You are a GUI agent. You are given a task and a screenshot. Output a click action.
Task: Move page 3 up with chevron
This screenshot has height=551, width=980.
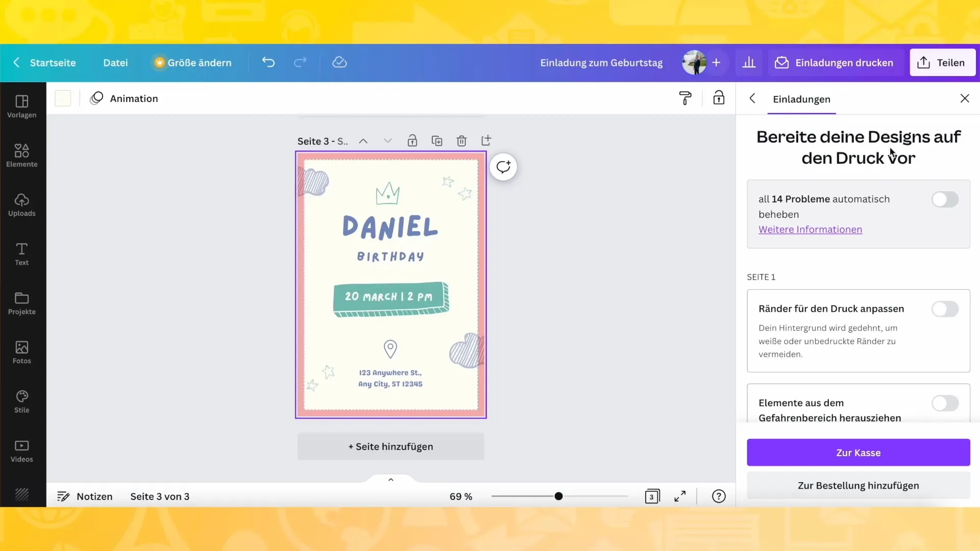[x=363, y=141]
